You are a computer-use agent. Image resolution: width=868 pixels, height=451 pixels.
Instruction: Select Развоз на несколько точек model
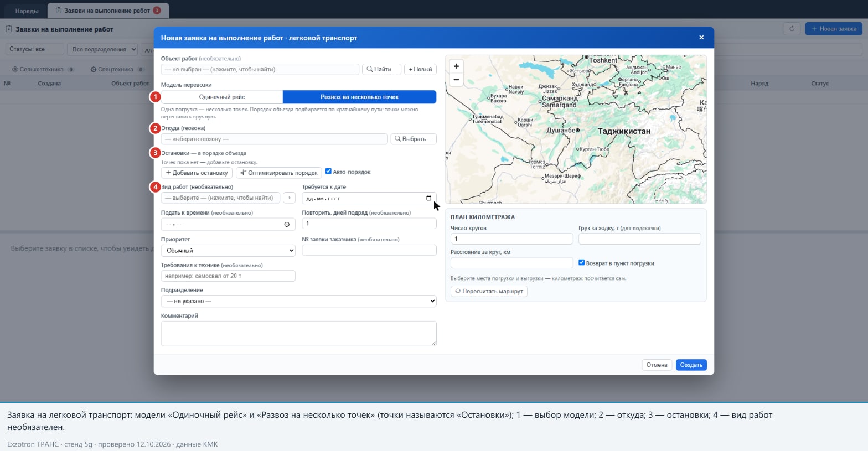359,97
